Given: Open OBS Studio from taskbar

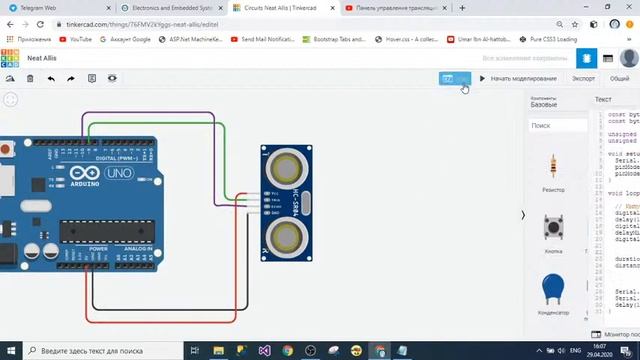Looking at the screenshot, I should pyautogui.click(x=310, y=351).
